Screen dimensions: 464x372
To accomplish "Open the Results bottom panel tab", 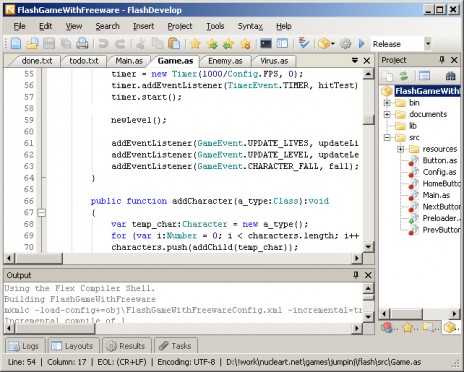I will point(127,346).
